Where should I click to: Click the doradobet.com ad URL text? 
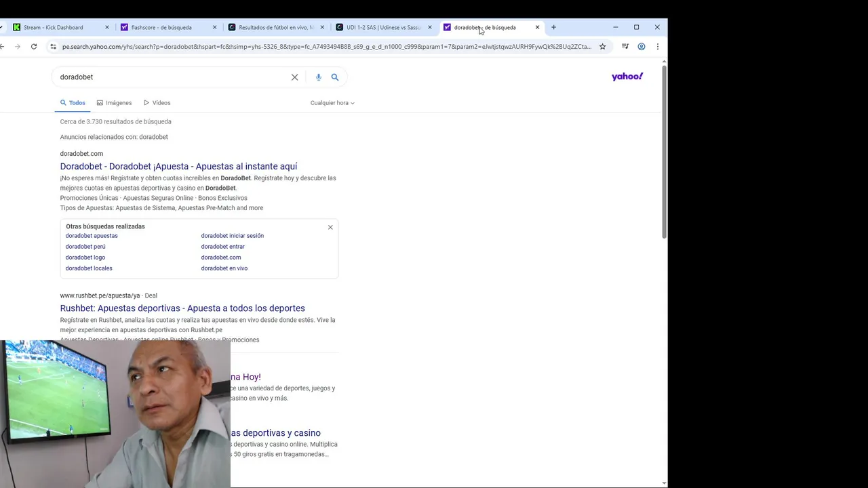pyautogui.click(x=81, y=154)
